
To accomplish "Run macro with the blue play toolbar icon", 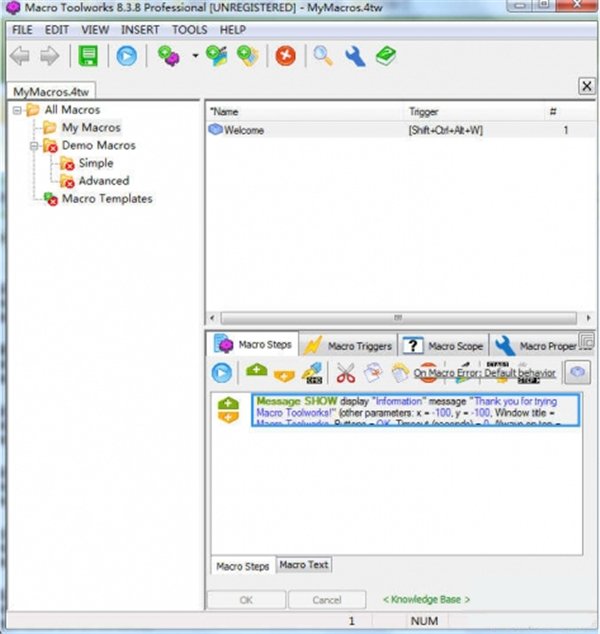I will pyautogui.click(x=127, y=57).
